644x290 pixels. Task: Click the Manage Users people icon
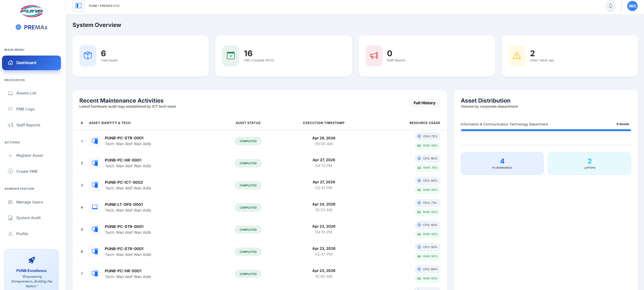11,202
